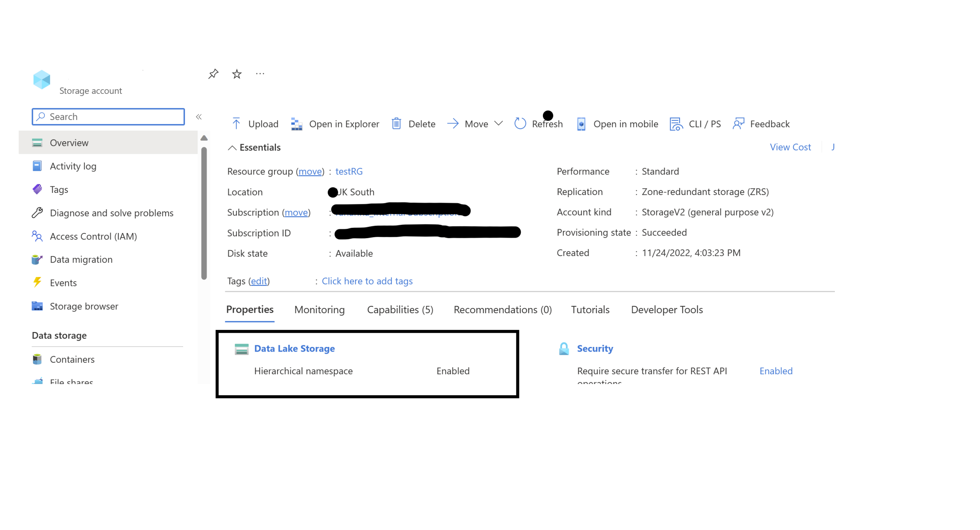Click the Open in Explorer icon

click(x=297, y=124)
